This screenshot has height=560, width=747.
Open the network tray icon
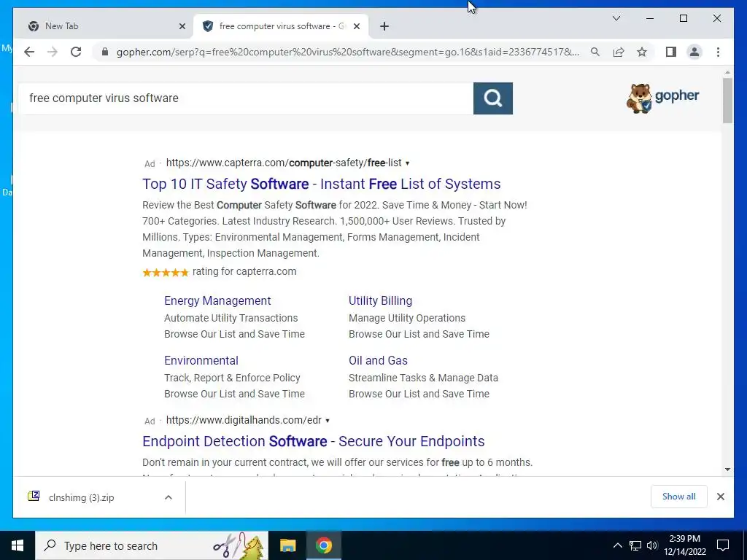[x=635, y=545]
